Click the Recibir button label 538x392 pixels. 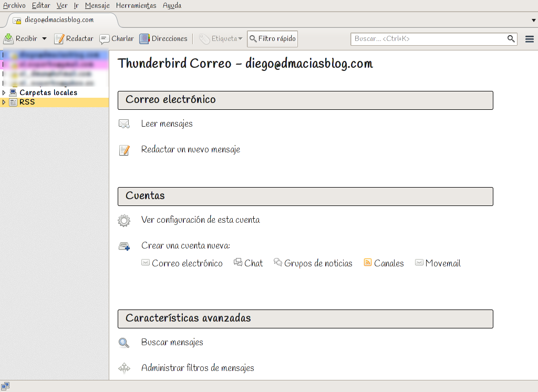point(26,39)
